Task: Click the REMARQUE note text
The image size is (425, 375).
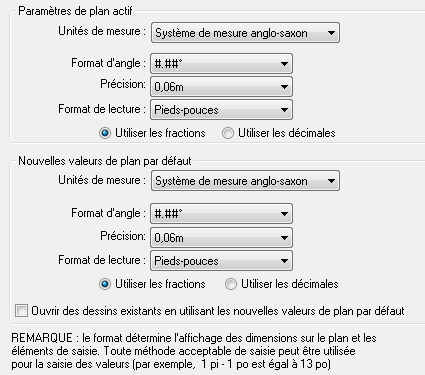Action: tap(194, 351)
